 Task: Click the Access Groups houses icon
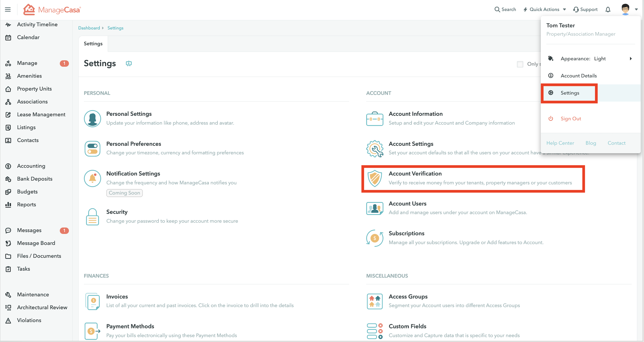coord(375,301)
